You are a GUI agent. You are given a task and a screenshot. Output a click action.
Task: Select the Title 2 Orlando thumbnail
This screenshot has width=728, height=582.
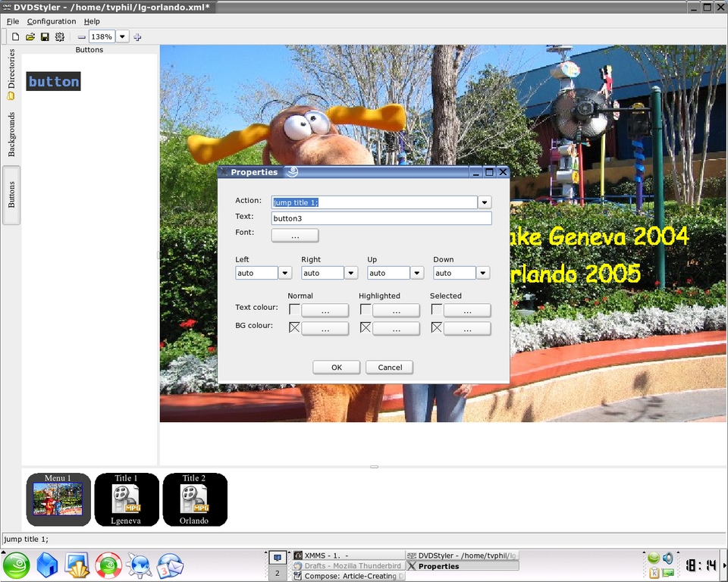tap(194, 499)
